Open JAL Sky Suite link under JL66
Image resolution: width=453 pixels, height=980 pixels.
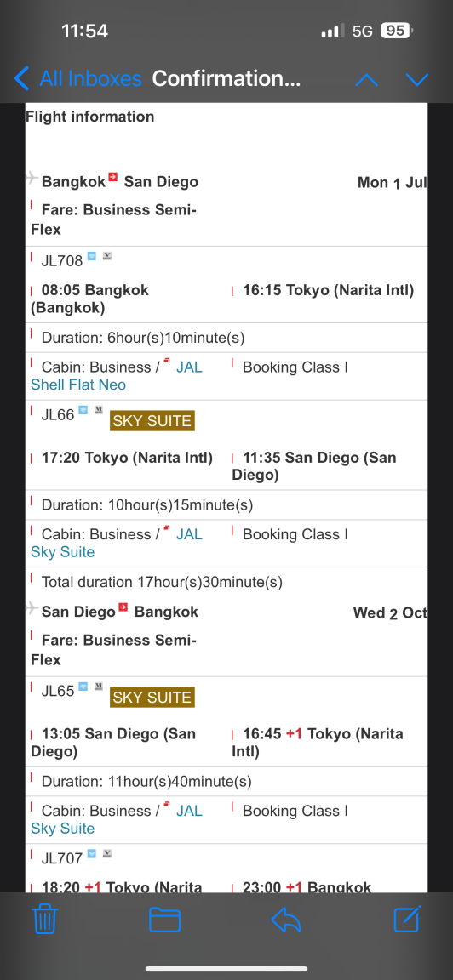tap(117, 543)
